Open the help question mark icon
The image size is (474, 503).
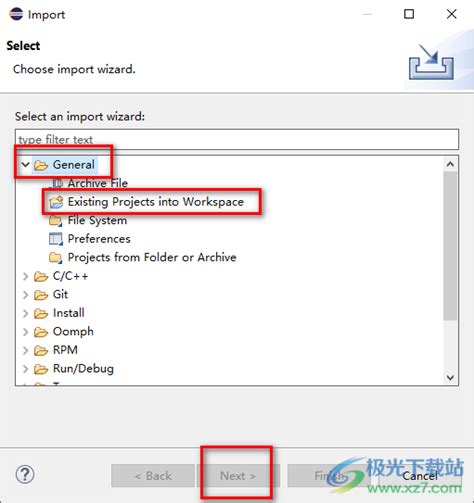coord(25,474)
